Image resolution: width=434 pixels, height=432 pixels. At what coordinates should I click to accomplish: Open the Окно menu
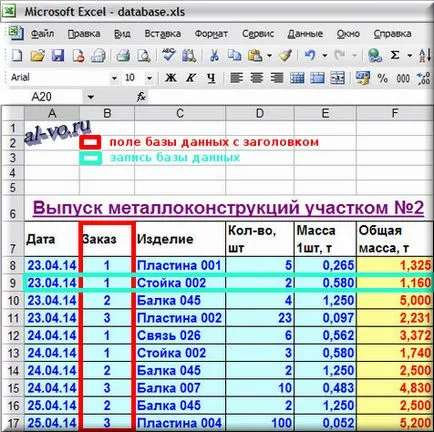[x=348, y=34]
